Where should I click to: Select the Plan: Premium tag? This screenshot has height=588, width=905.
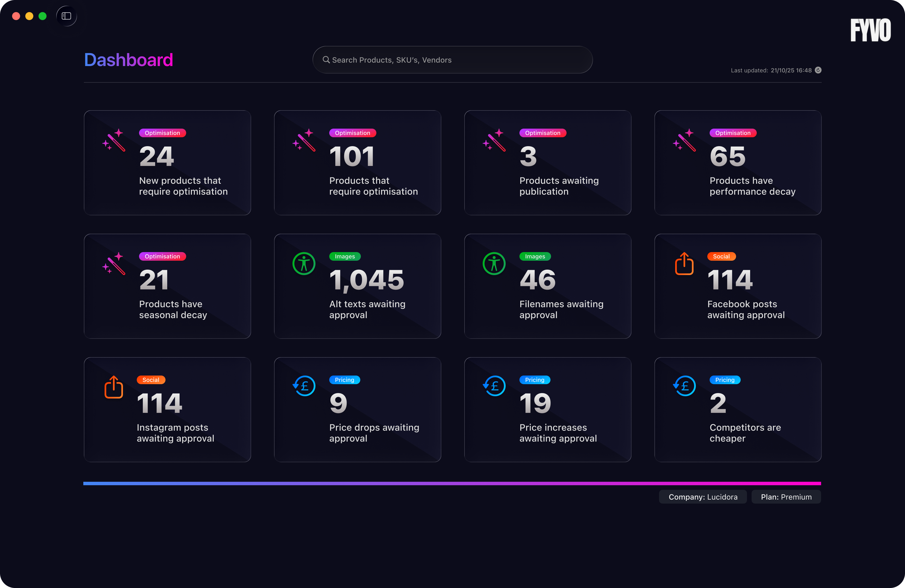[x=786, y=497]
